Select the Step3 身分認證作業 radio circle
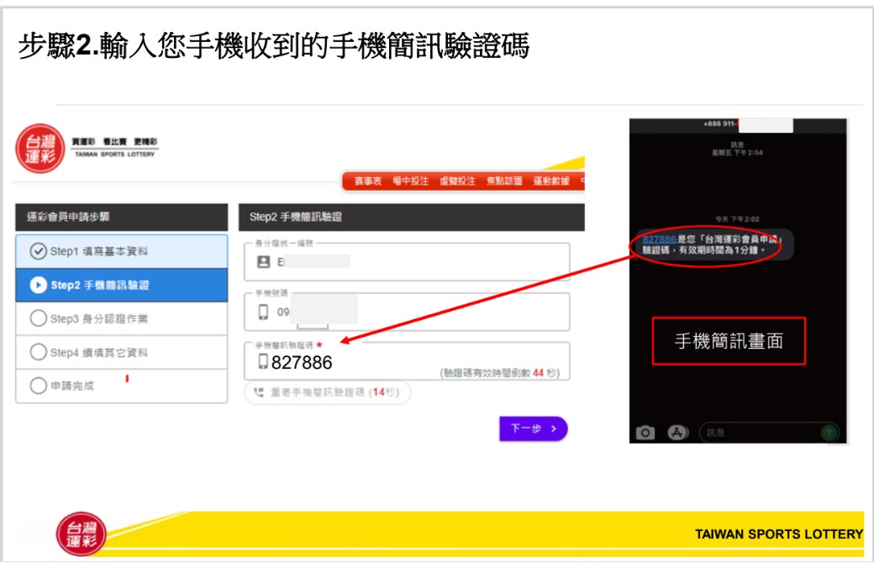This screenshot has width=874, height=588. tap(38, 318)
